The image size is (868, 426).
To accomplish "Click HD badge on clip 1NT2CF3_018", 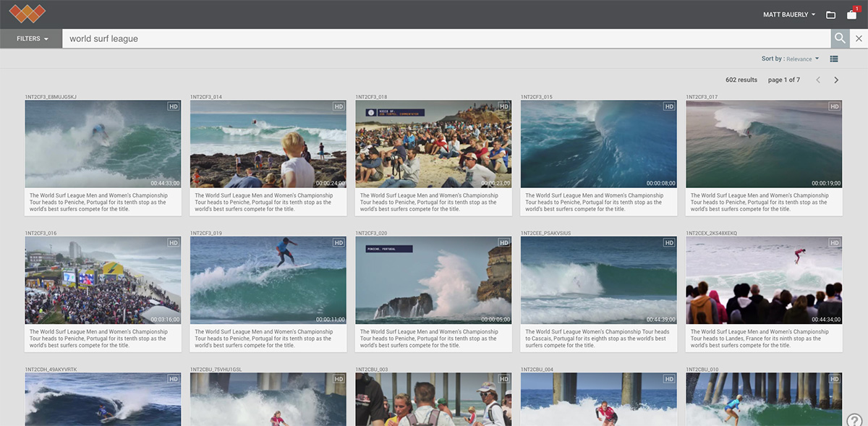I will (x=503, y=106).
